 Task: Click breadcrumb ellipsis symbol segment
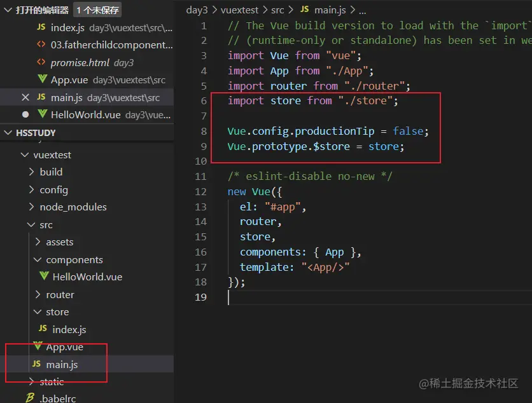tap(363, 11)
